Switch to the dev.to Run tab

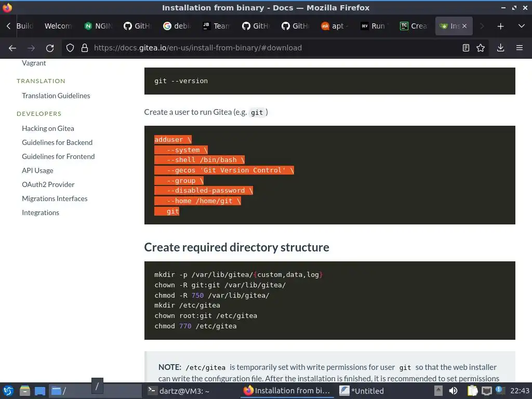374,26
